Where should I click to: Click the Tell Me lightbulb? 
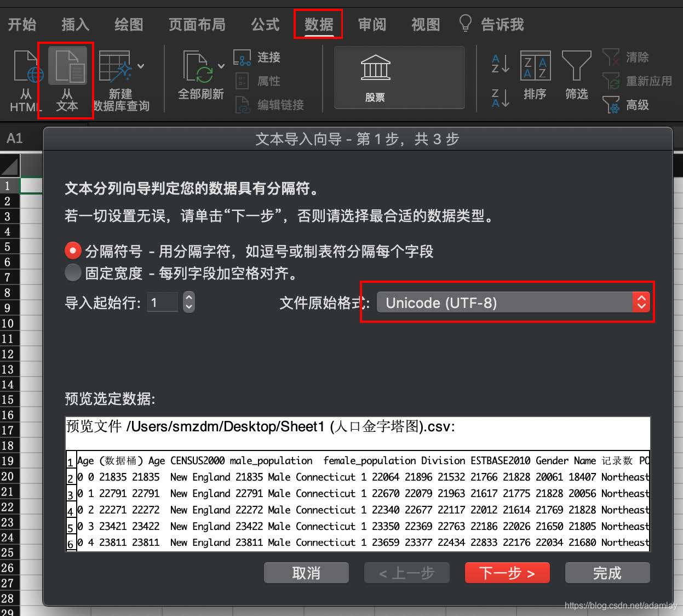[465, 24]
